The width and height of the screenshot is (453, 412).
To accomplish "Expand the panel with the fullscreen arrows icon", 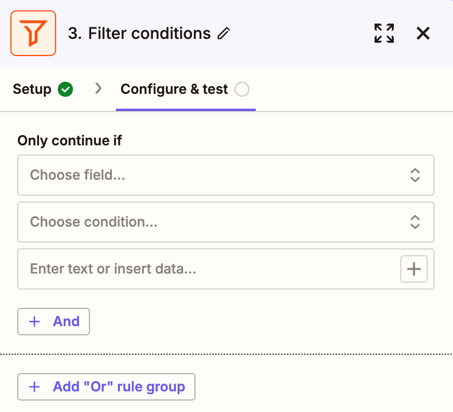I will coord(384,33).
